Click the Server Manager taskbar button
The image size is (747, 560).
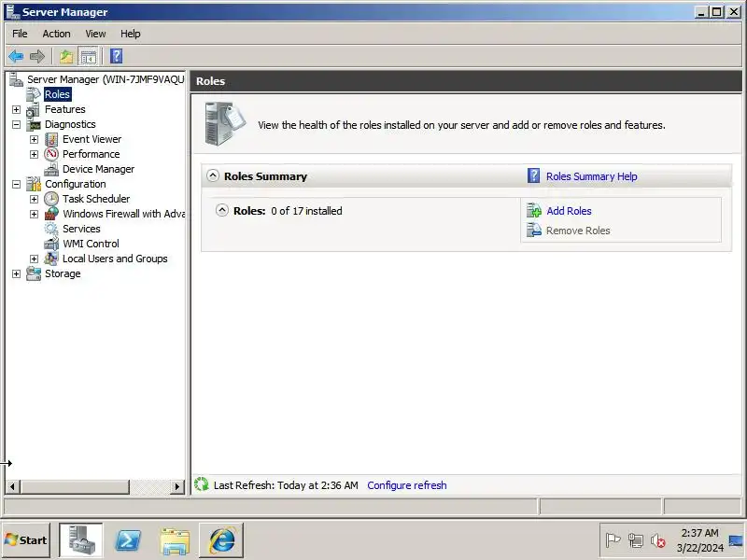point(80,540)
